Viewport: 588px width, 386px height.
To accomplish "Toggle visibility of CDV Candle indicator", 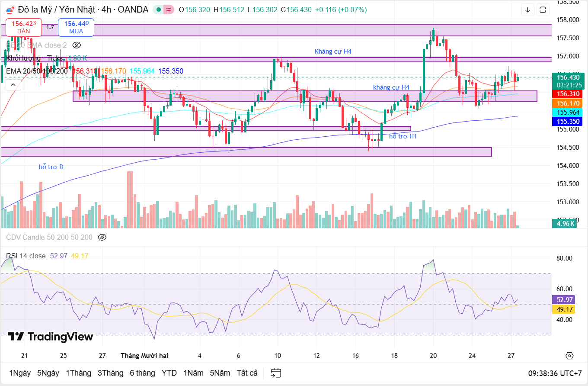I will pyautogui.click(x=102, y=237).
